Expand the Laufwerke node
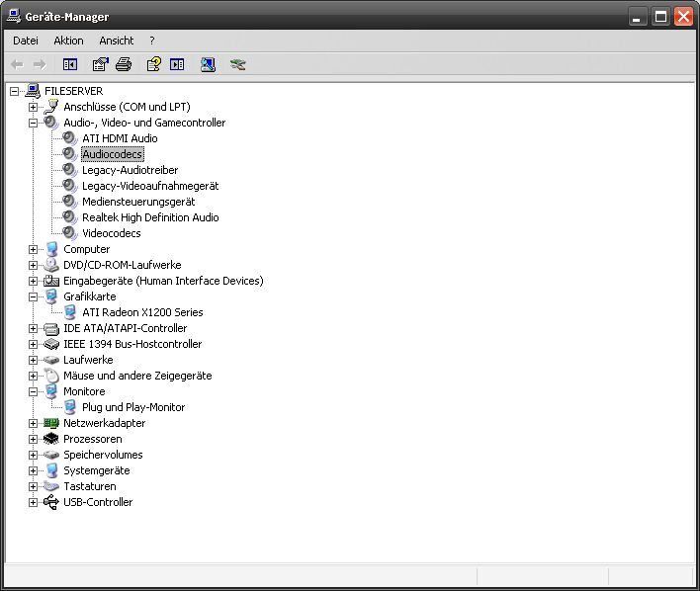Viewport: 700px width, 591px height. point(33,360)
